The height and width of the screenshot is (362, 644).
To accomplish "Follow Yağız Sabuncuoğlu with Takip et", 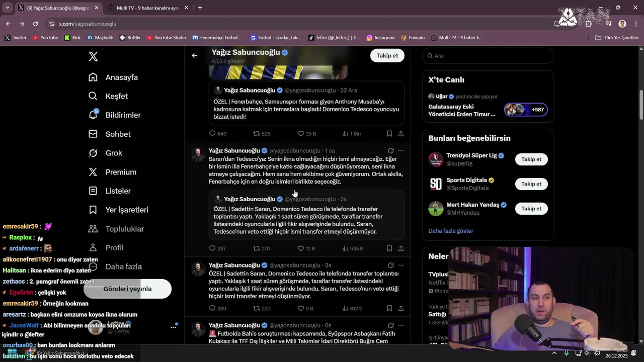I will (387, 55).
